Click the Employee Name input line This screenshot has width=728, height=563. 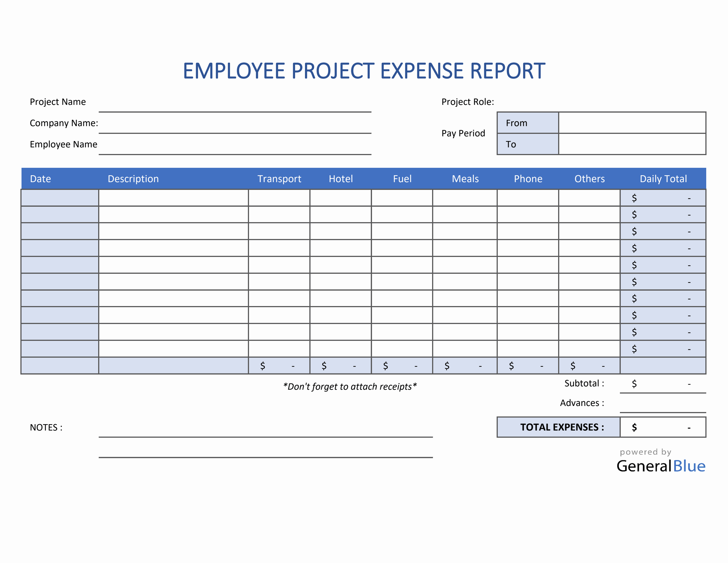(235, 145)
